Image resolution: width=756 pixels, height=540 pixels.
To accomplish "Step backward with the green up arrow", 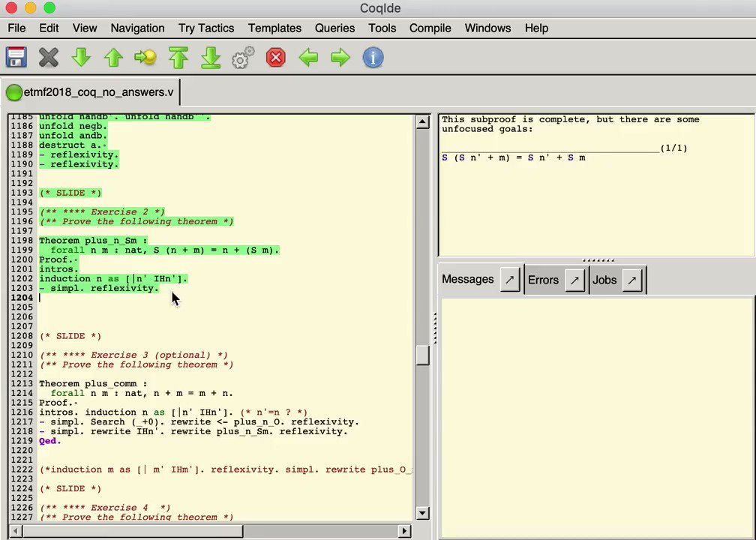I will (x=113, y=57).
